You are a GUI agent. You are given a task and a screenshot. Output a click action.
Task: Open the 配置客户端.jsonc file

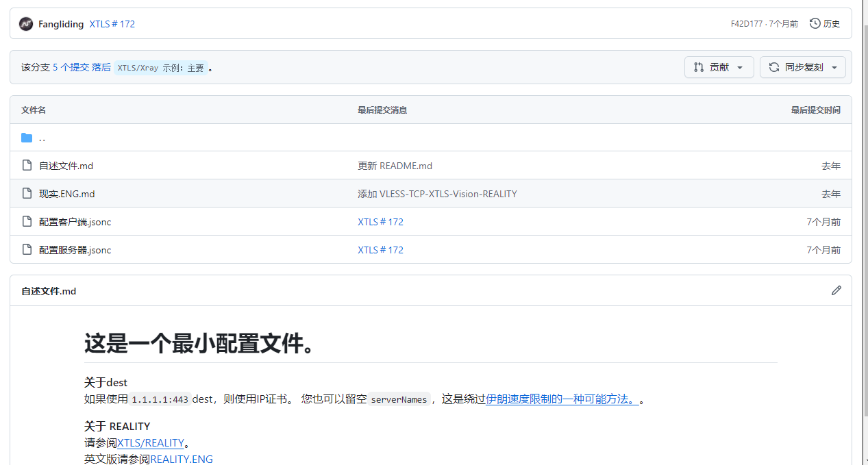75,222
